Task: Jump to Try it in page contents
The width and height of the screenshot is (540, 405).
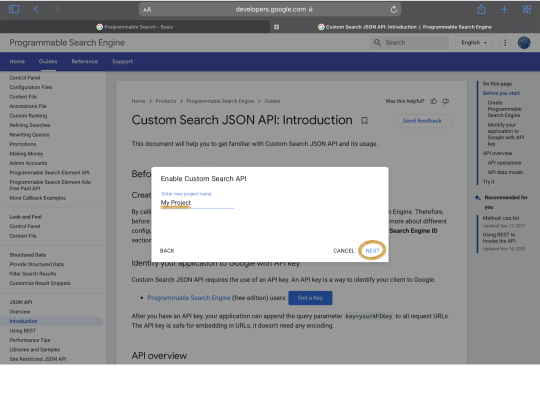Action: pos(488,181)
